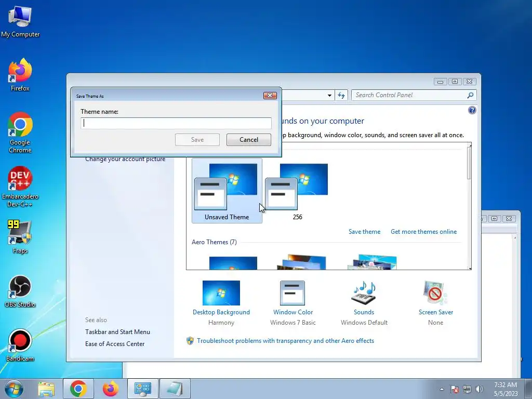
Task: Open Windows Explorer from the taskbar
Action: 46,389
